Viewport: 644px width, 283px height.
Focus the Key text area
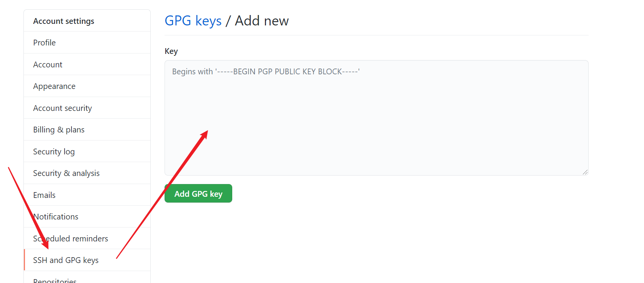click(x=376, y=118)
